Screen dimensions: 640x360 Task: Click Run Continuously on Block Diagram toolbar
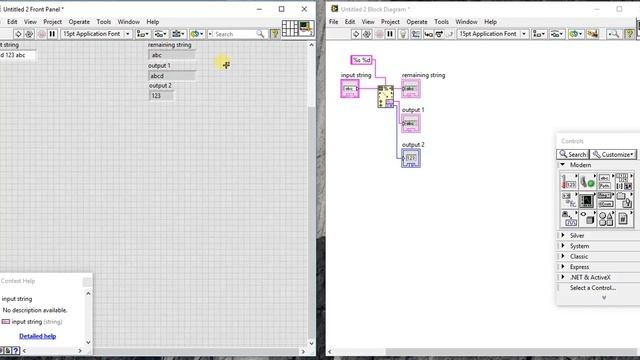(367, 34)
